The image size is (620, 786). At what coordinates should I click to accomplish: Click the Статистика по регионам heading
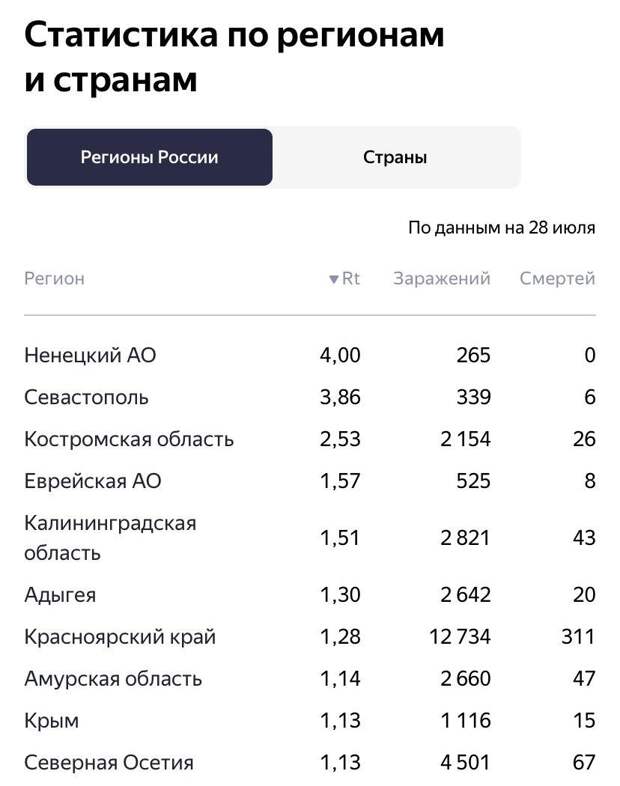pos(234,35)
